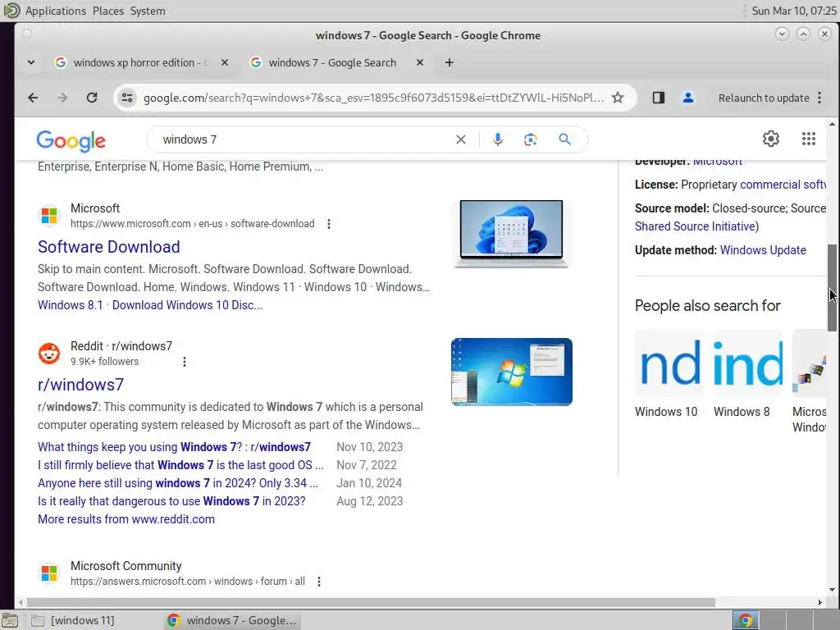The height and width of the screenshot is (630, 840).
Task: Click the address bar URL
Action: (x=373, y=98)
